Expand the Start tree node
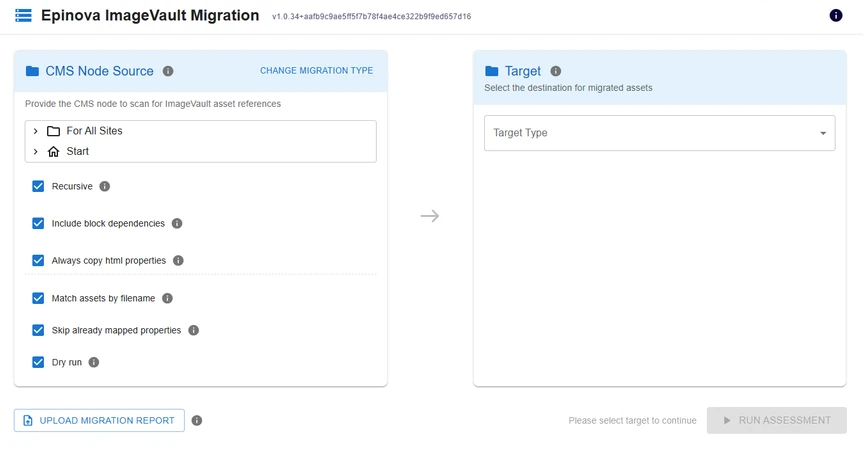 (x=35, y=152)
